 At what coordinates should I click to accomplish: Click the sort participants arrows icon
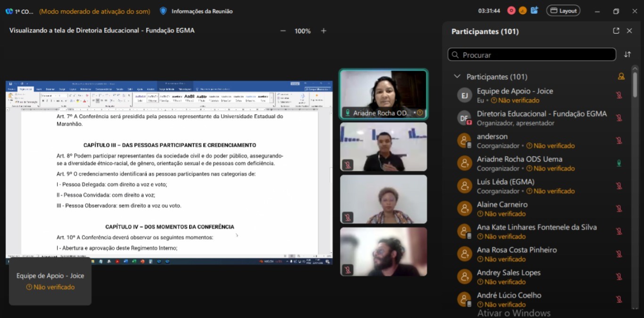click(627, 55)
